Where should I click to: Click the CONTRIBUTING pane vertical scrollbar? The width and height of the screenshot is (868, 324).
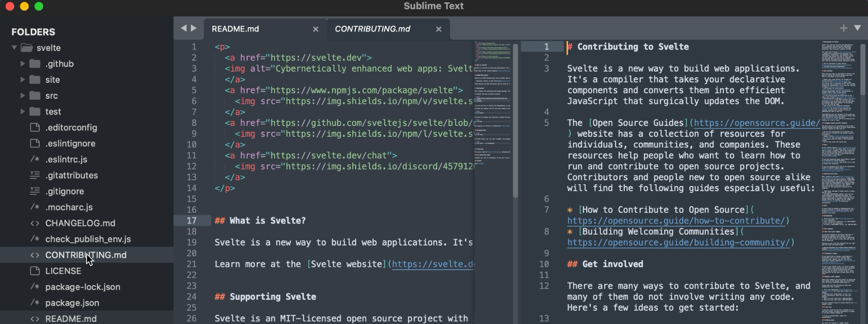coord(863,69)
